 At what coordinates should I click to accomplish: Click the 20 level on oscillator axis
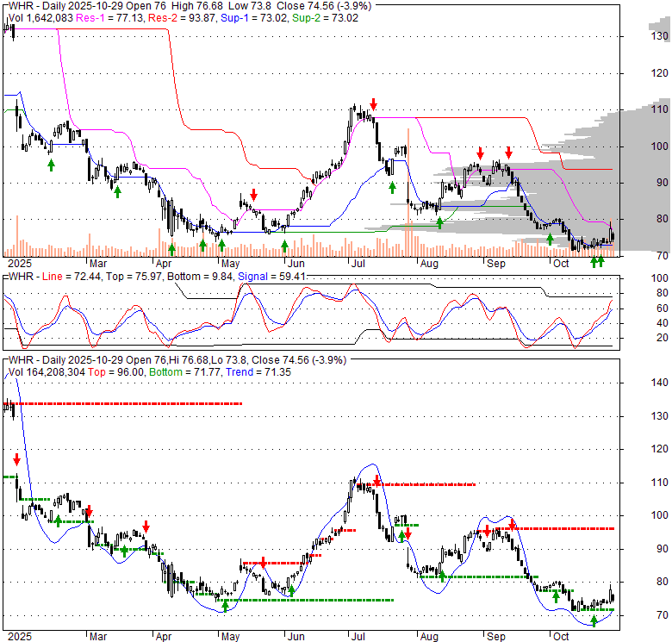[x=663, y=338]
